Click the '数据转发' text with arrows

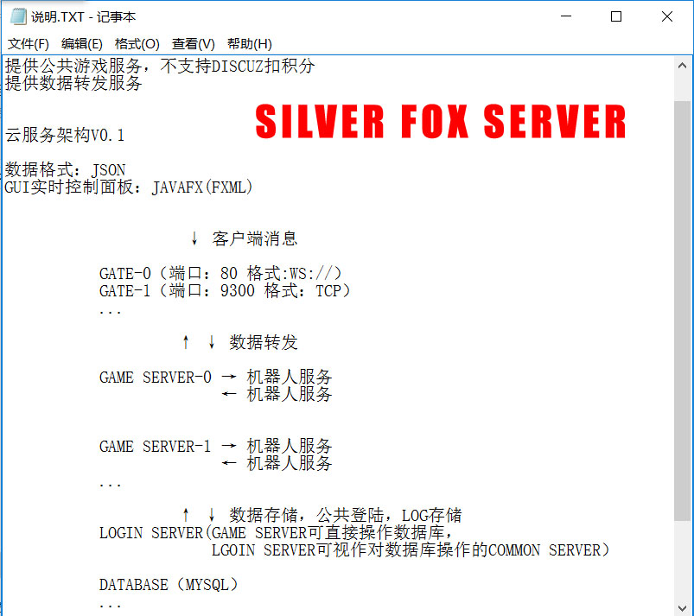coord(240,342)
